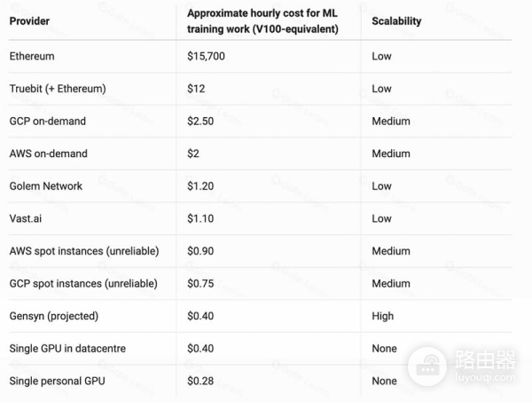Click the Provider column header
Viewport: 532px width, 402px height.
[28, 21]
